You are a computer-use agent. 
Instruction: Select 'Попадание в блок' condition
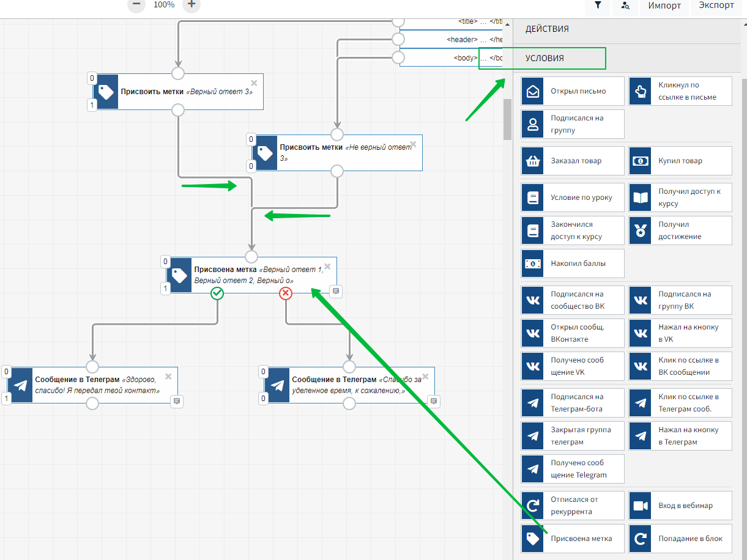680,539
